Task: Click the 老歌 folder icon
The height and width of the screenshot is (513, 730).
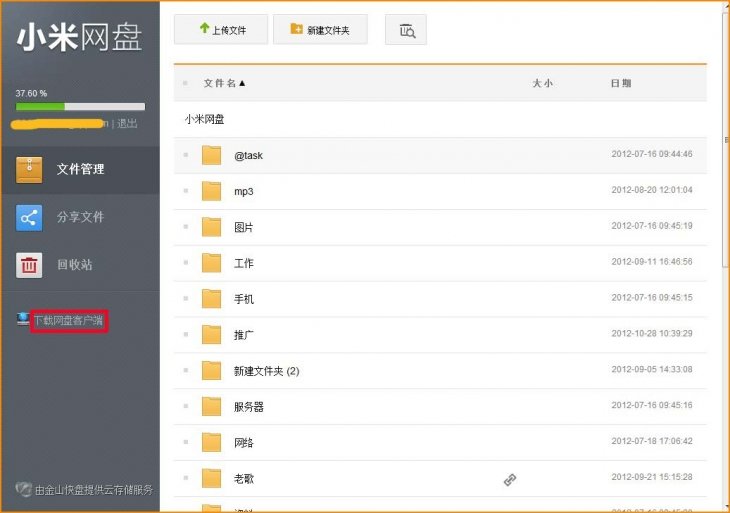Action: point(211,478)
